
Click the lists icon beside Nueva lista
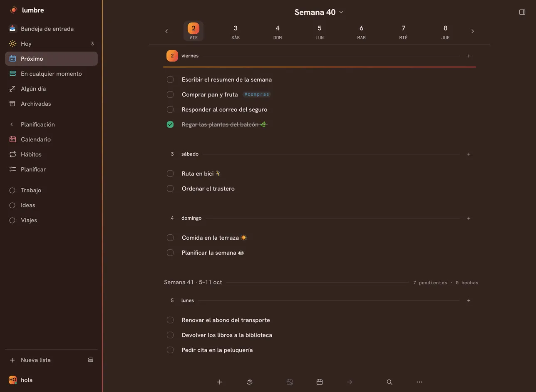coord(91,360)
